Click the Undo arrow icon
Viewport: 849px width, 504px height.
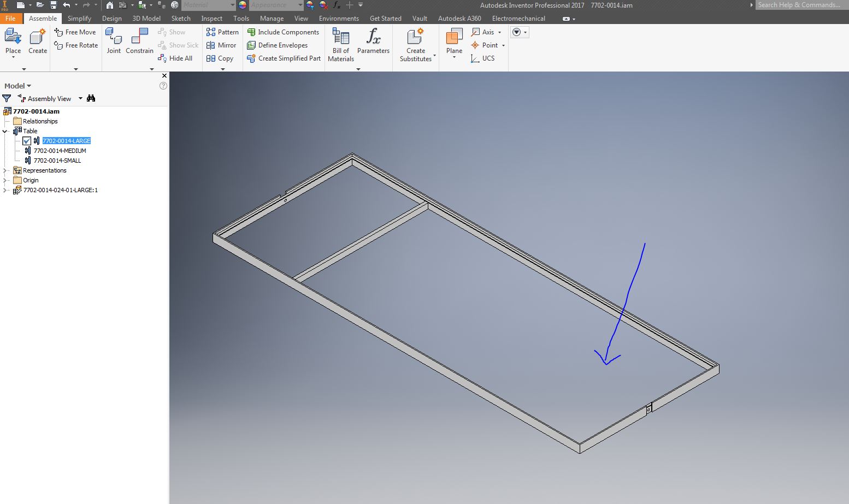click(x=67, y=5)
